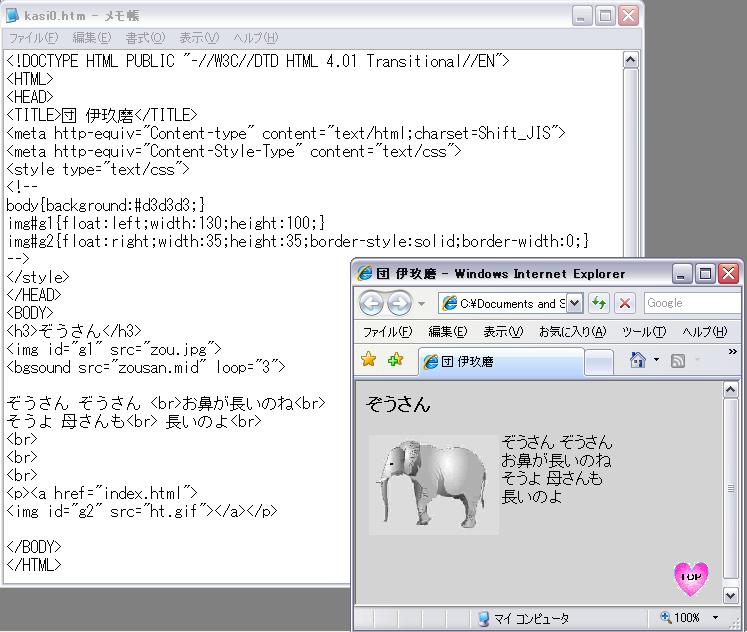Click the Refresh button in Internet Explorer
Image resolution: width=747 pixels, height=632 pixels.
599,303
